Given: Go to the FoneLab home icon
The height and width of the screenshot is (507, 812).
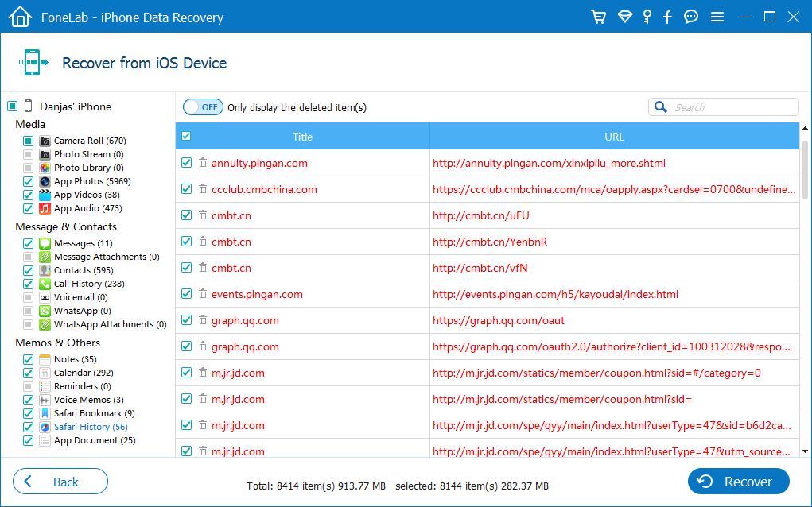Looking at the screenshot, I should click(20, 17).
